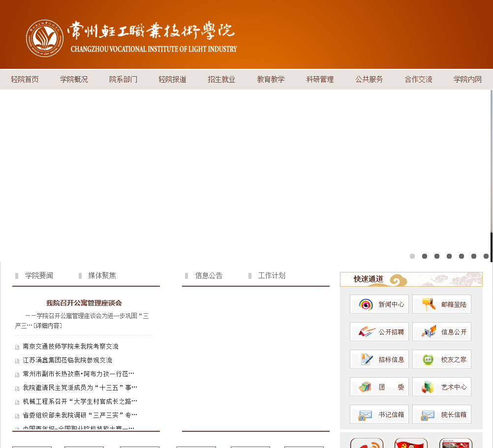493x448 pixels.
Task: Click the 校友之家 green icon
Action: pos(428,359)
